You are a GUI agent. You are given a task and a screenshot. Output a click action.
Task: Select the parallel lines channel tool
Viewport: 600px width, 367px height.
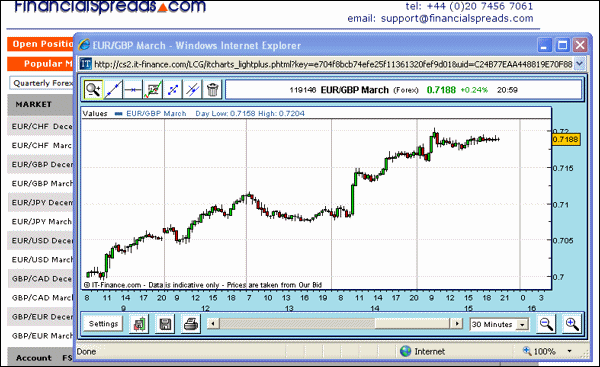click(192, 90)
